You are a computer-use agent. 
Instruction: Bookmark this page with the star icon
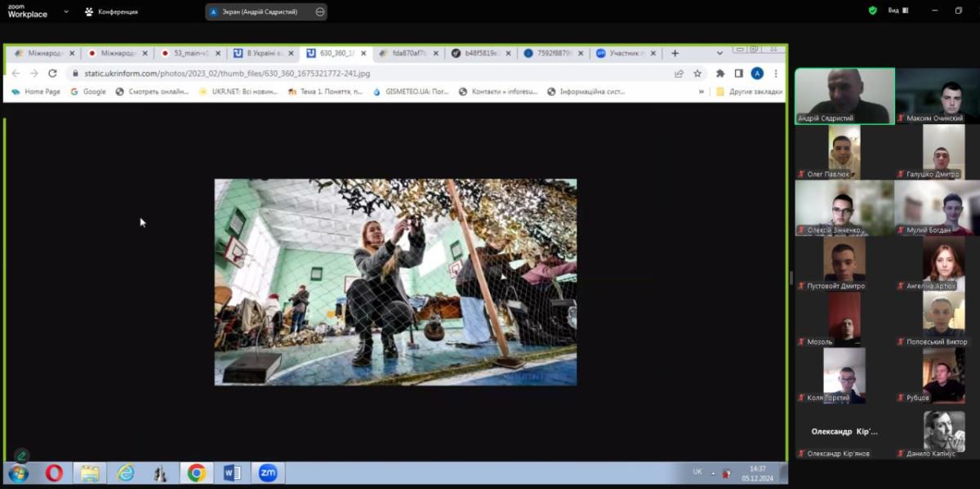click(x=697, y=73)
